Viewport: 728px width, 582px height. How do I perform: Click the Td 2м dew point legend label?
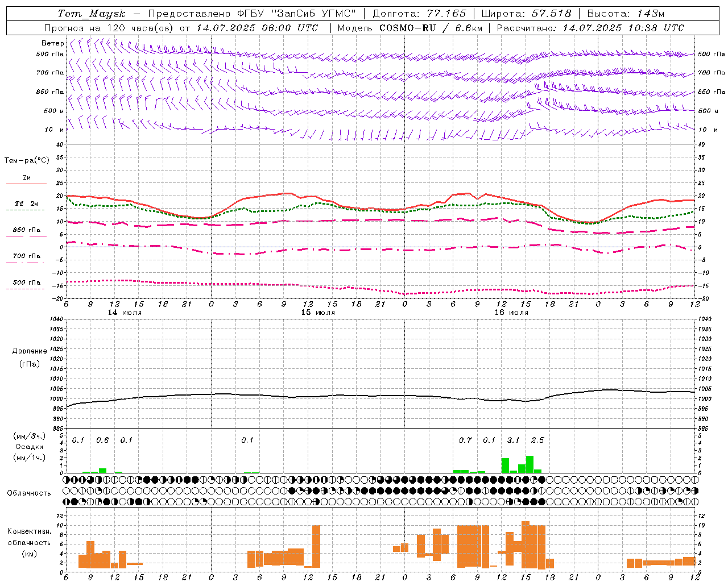27,203
